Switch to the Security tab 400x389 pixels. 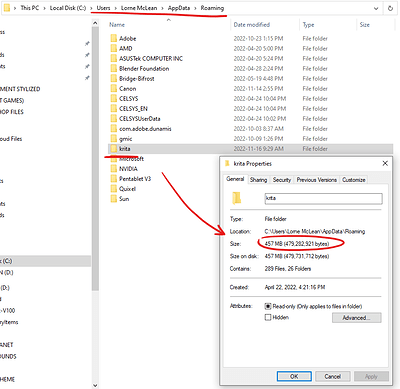click(282, 180)
